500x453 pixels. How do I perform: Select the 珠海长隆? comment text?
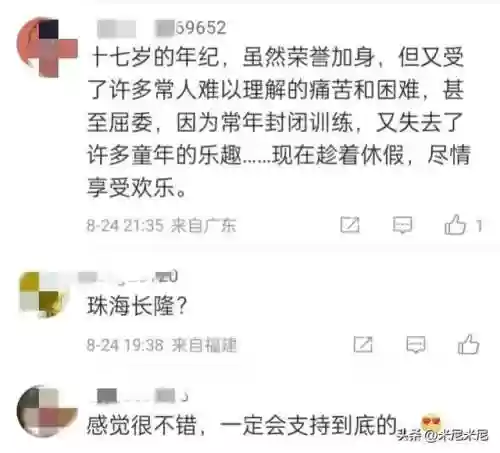(x=137, y=306)
